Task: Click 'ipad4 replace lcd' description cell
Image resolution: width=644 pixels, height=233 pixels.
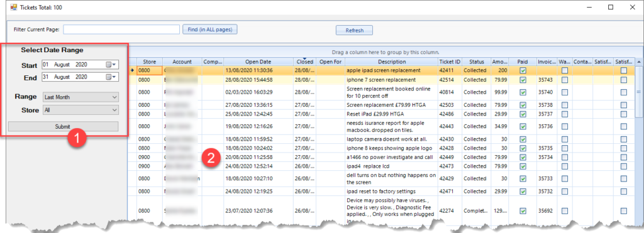Action: (x=391, y=166)
